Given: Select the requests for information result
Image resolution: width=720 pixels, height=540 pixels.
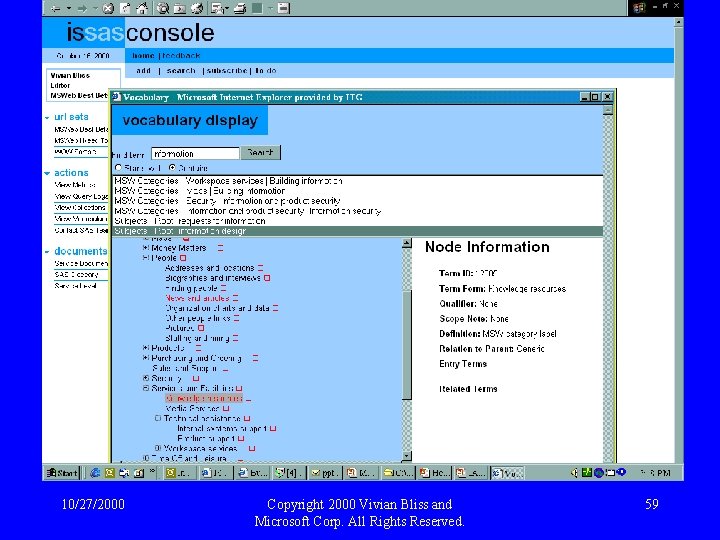Looking at the screenshot, I should tap(357, 221).
